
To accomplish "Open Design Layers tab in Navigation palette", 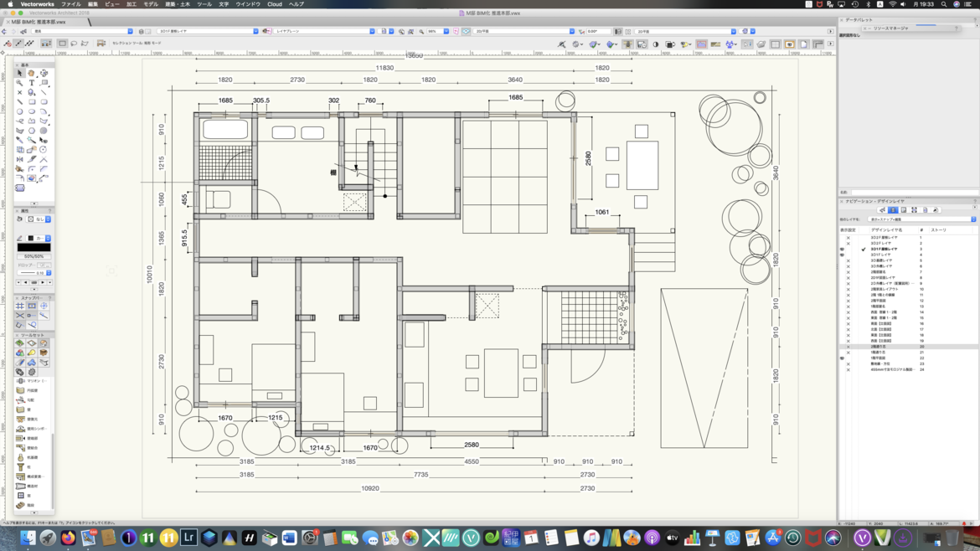I will point(893,210).
